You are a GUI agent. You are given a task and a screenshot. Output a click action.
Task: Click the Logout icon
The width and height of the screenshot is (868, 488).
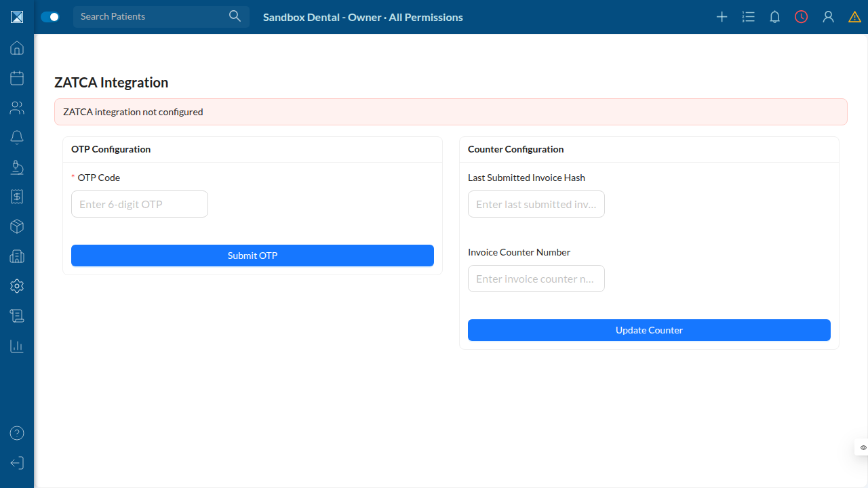pyautogui.click(x=17, y=463)
